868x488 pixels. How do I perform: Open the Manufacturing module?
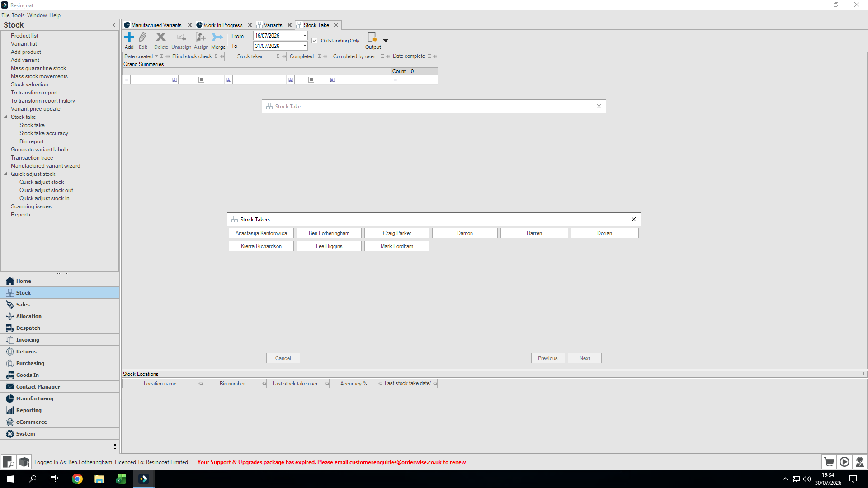(60, 399)
